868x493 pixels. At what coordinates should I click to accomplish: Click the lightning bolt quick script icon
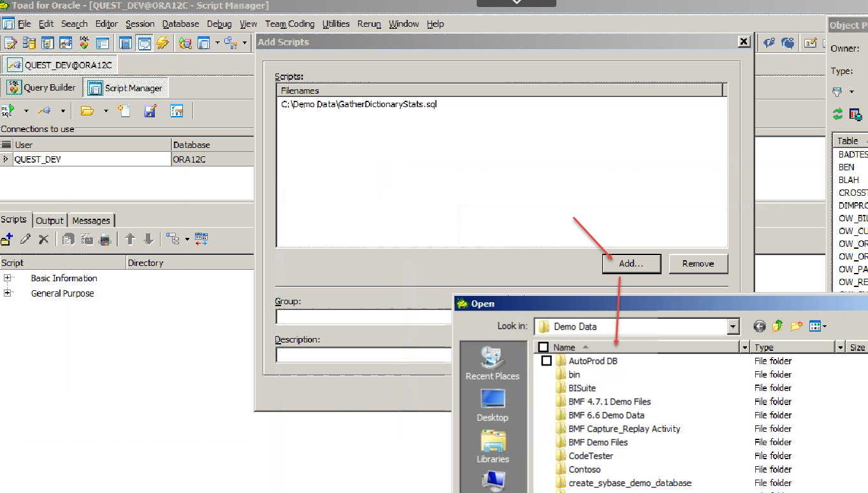coord(163,43)
